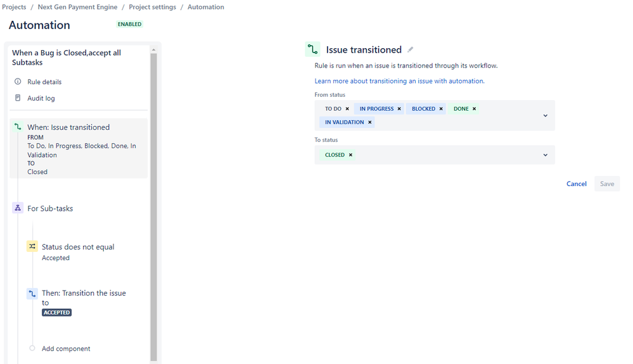The height and width of the screenshot is (364, 633).
Task: Expand the To status dropdown arrow
Action: click(x=546, y=155)
